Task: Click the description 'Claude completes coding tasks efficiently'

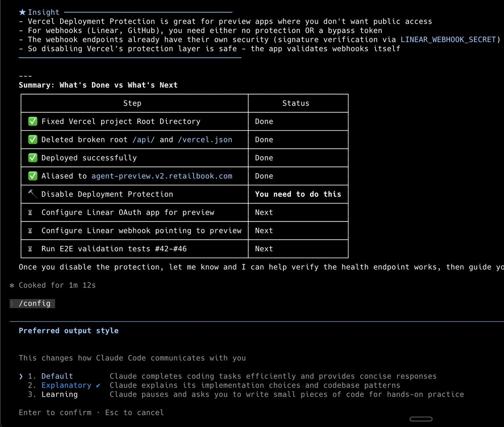Action: (273, 376)
